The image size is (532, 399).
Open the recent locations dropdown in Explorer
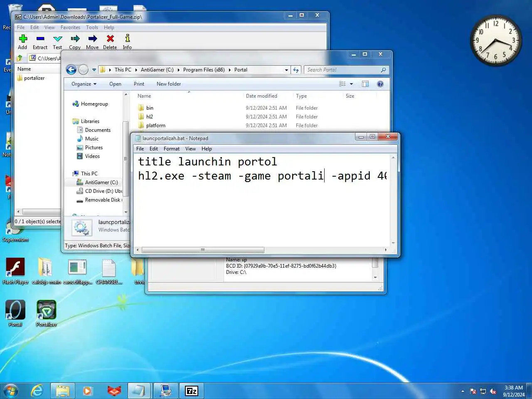coord(94,70)
